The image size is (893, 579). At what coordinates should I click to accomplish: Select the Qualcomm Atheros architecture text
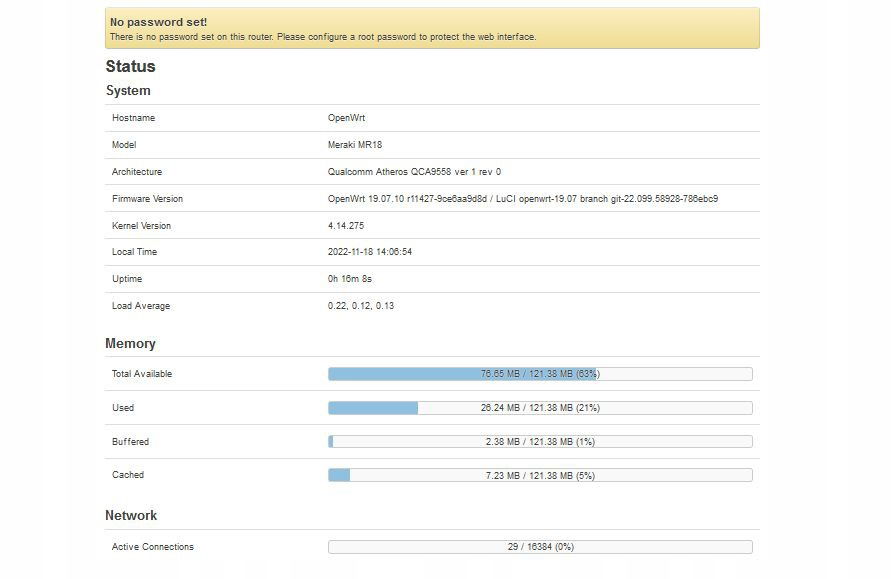(414, 171)
